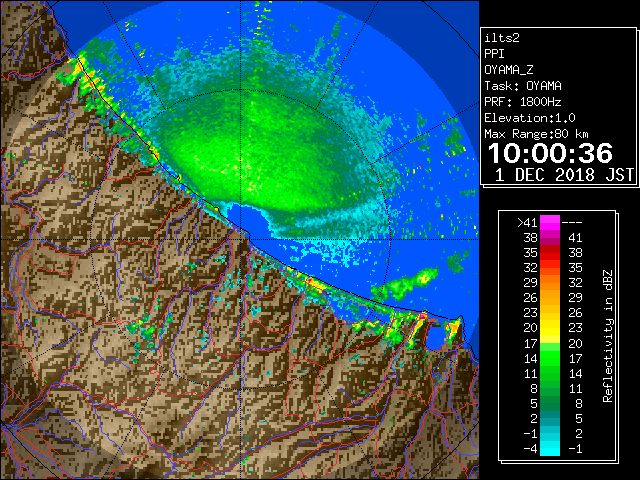The height and width of the screenshot is (480, 640).
Task: Click the red legend swatch near 35
Action: pyautogui.click(x=550, y=253)
